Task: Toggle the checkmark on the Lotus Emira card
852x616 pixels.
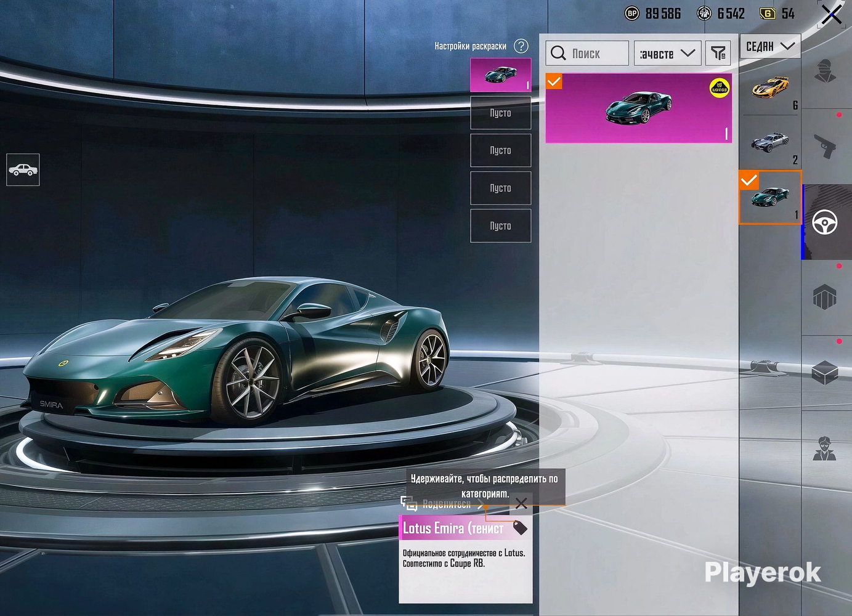Action: click(x=554, y=81)
